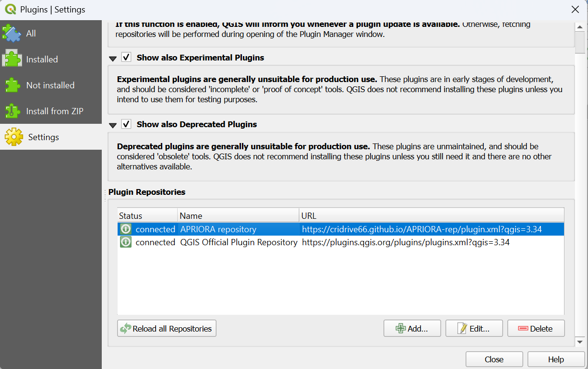Click the cridrive66.github.io APRIORA URL cell
This screenshot has width=588, height=369.
[x=421, y=229]
